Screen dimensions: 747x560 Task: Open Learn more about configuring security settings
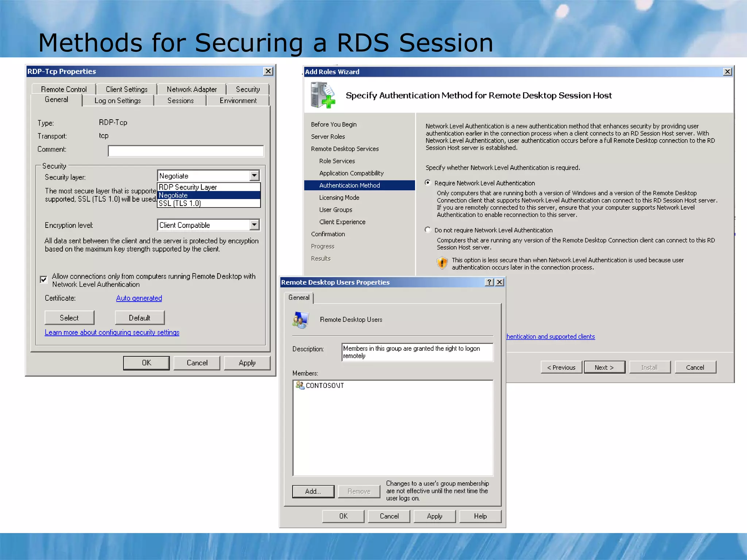(x=112, y=332)
